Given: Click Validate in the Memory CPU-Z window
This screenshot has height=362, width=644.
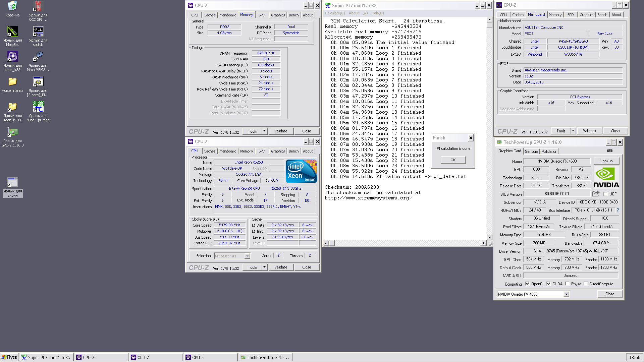Looking at the screenshot, I should [281, 131].
